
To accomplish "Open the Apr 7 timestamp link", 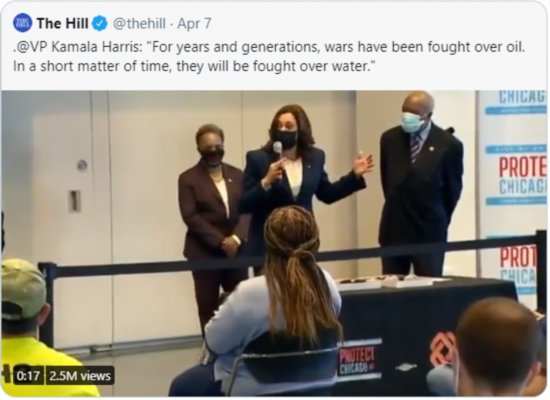I will (194, 24).
